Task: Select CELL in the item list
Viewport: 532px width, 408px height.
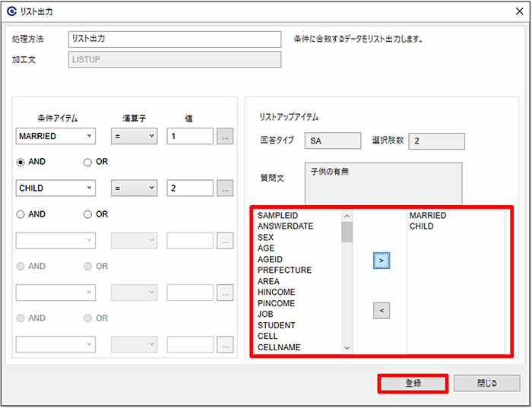Action: (x=268, y=337)
